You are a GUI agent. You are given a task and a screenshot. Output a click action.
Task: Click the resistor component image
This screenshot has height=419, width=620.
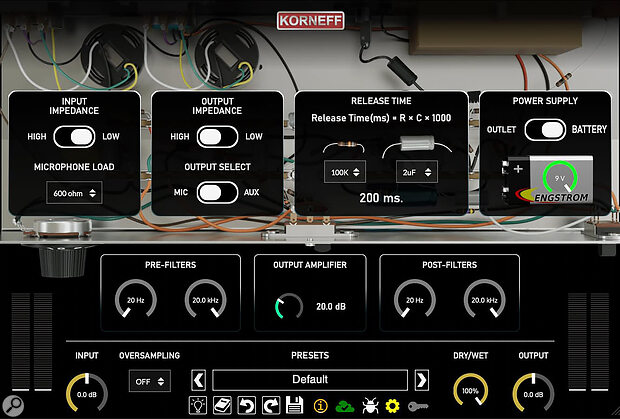tap(344, 146)
